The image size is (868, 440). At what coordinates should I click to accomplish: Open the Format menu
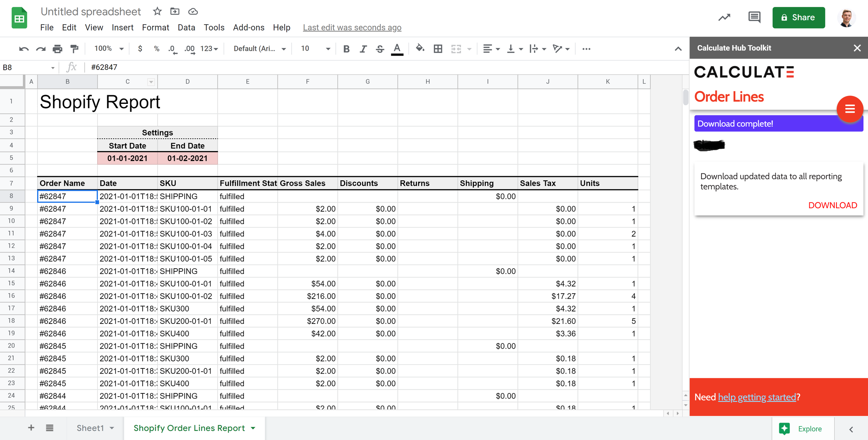(155, 27)
